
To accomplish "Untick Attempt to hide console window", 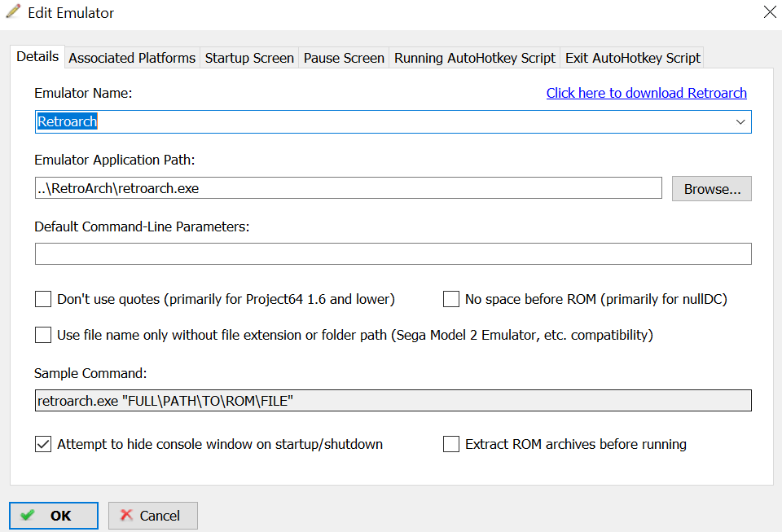I will (x=43, y=444).
